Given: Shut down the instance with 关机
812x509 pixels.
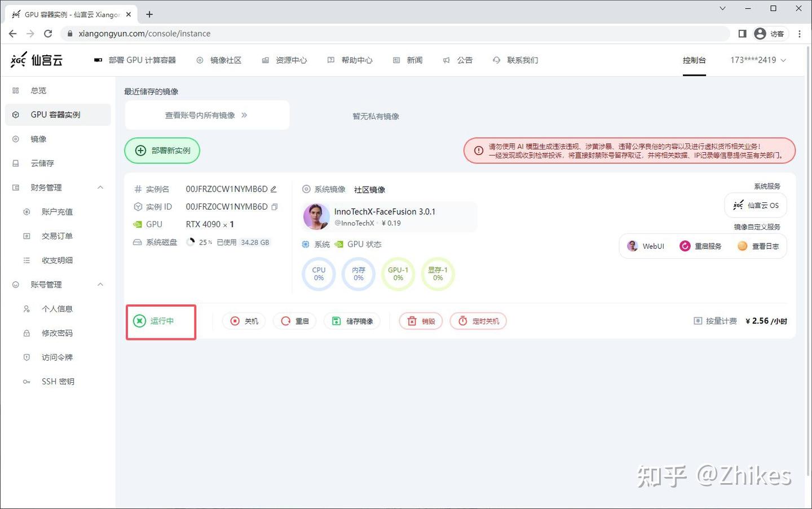Looking at the screenshot, I should click(x=244, y=321).
